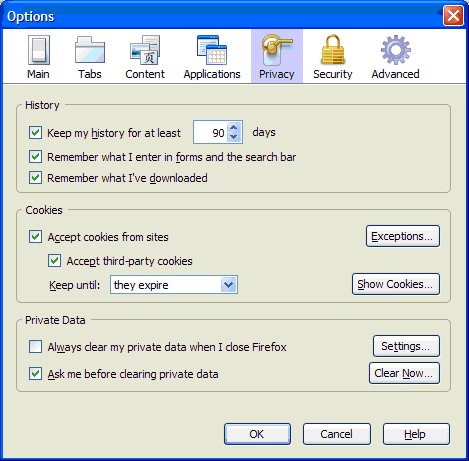Decrease history days with down arrow
Viewport: 469px width, 461px height.
[234, 137]
